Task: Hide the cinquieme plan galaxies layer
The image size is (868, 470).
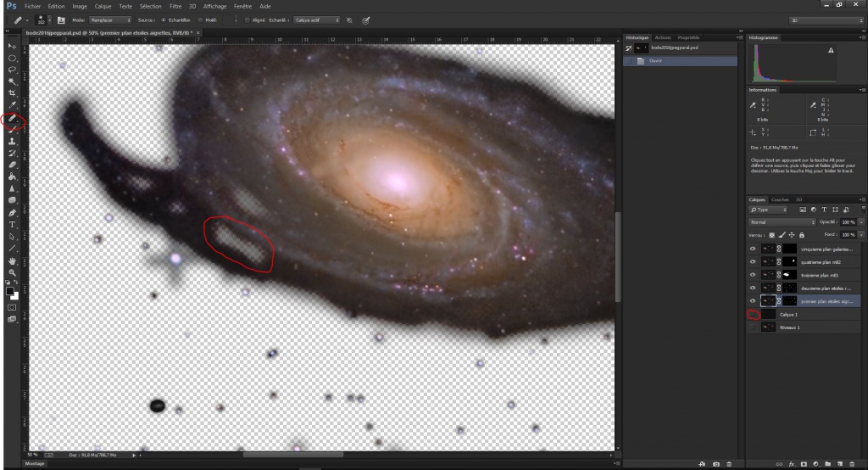Action: tap(753, 249)
